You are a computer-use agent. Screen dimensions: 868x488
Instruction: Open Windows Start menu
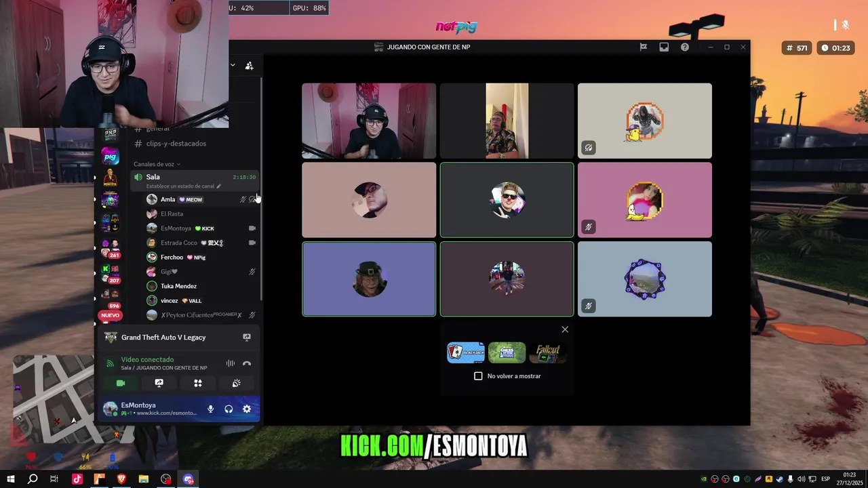tap(11, 479)
